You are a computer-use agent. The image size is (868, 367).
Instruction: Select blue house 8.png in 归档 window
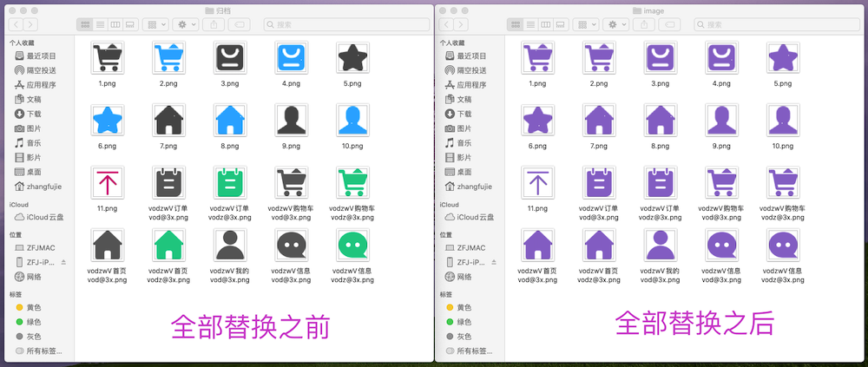(x=230, y=120)
